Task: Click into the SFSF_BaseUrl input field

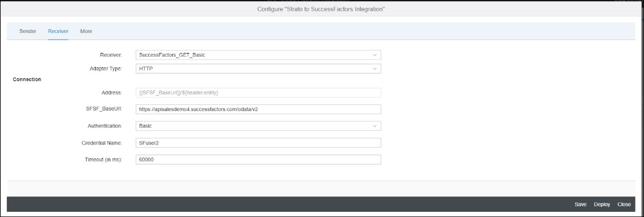Action: click(258, 109)
